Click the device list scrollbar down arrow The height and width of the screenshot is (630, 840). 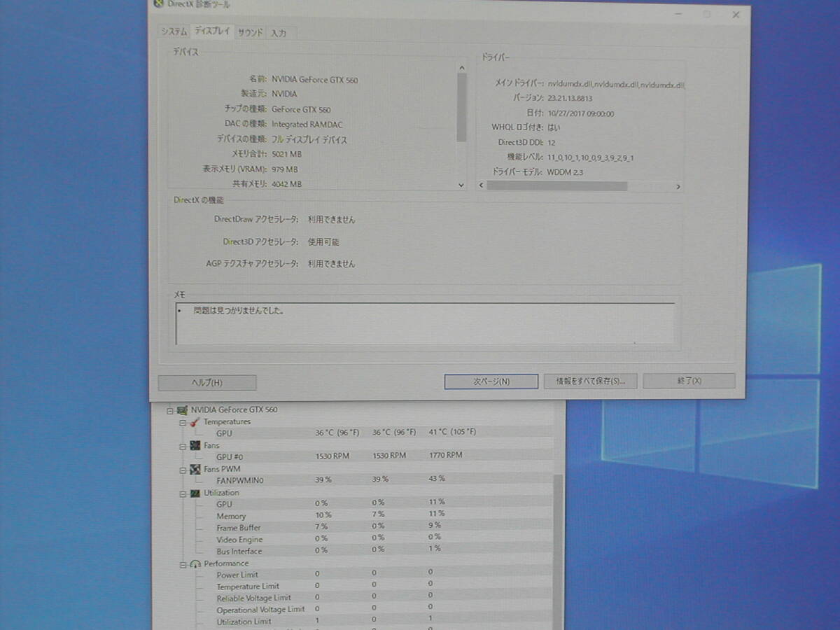(x=461, y=185)
